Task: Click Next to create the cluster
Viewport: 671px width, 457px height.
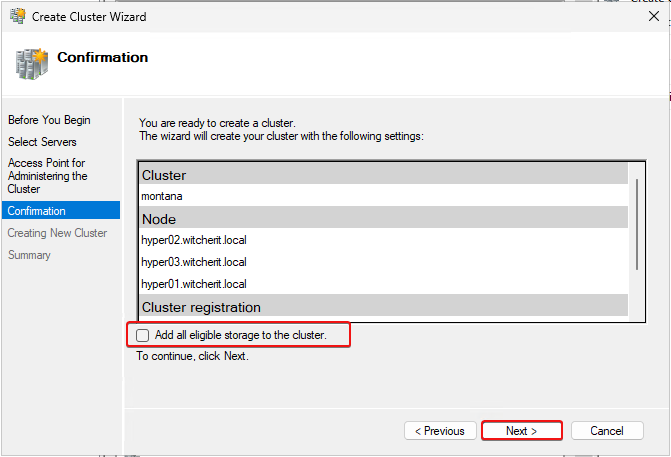Action: (521, 431)
